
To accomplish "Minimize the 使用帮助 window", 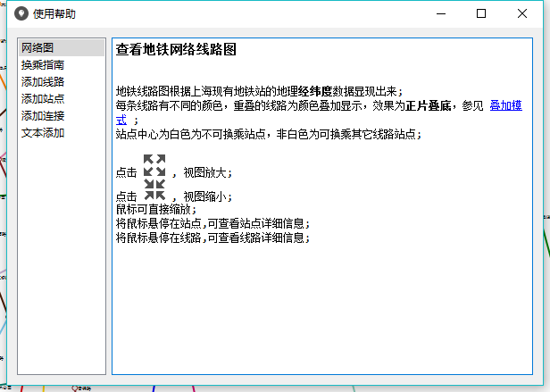I will (441, 13).
